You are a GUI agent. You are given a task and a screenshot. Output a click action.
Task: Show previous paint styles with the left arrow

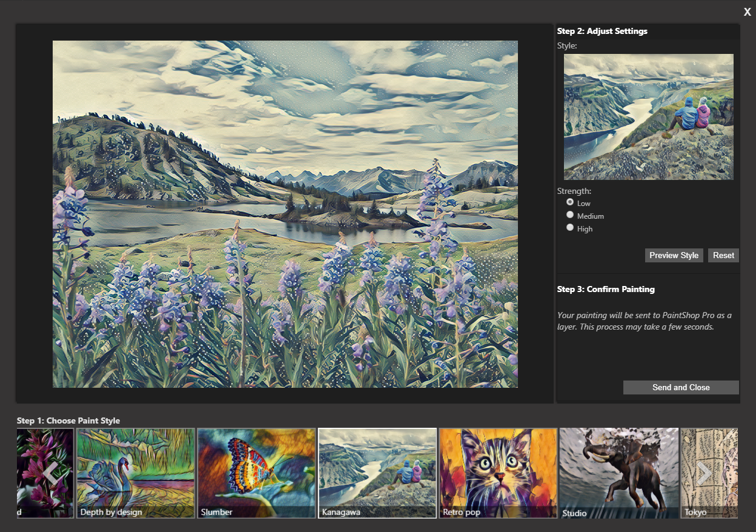point(53,473)
